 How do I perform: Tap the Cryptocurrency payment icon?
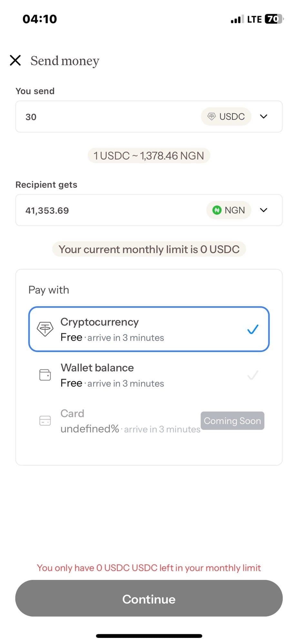(x=45, y=329)
